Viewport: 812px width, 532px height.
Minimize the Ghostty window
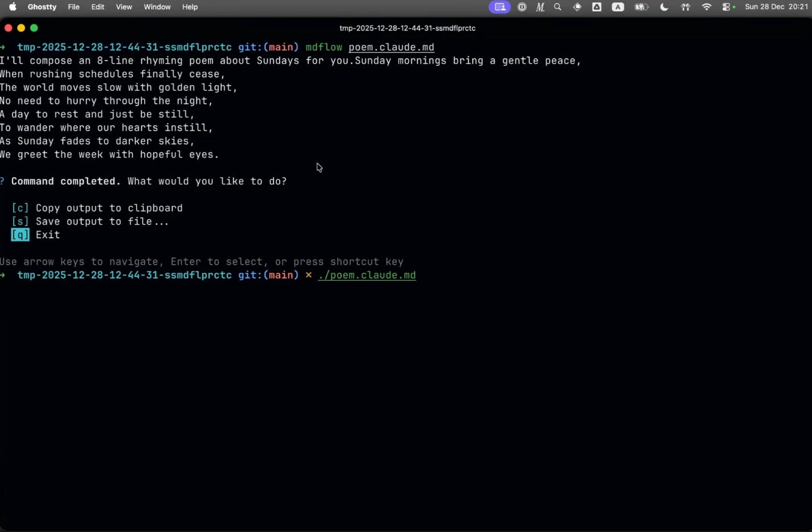click(21, 28)
